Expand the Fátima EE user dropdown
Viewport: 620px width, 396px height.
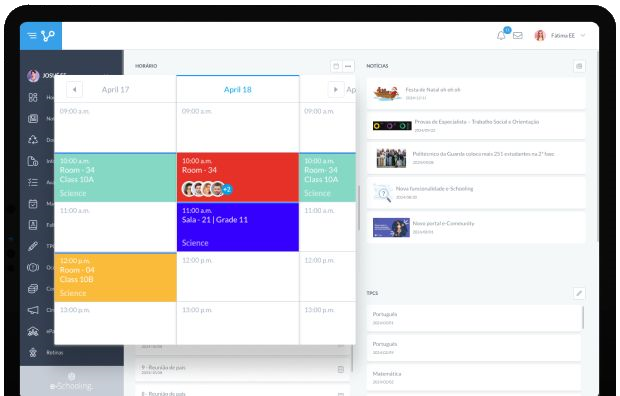point(560,36)
